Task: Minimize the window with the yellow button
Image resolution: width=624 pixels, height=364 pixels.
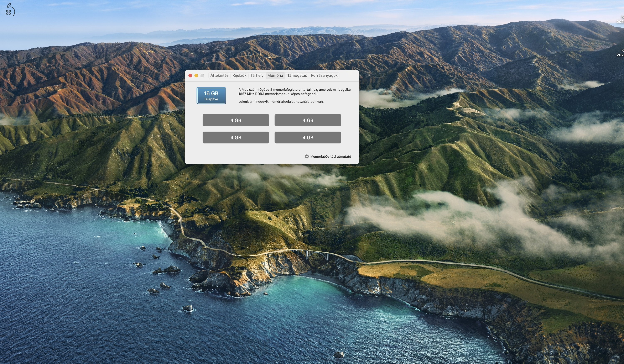Action: (196, 75)
